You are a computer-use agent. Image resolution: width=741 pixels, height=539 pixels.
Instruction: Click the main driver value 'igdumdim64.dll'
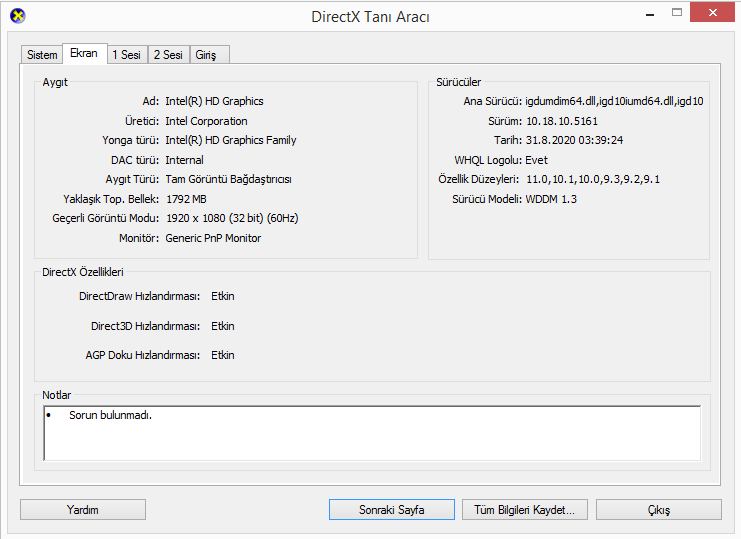pos(560,101)
